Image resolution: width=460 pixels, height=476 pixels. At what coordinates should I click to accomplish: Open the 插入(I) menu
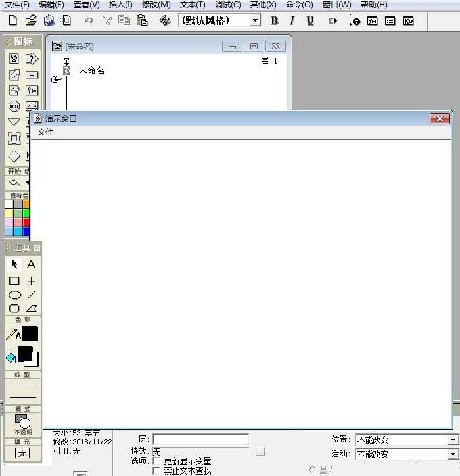click(120, 5)
